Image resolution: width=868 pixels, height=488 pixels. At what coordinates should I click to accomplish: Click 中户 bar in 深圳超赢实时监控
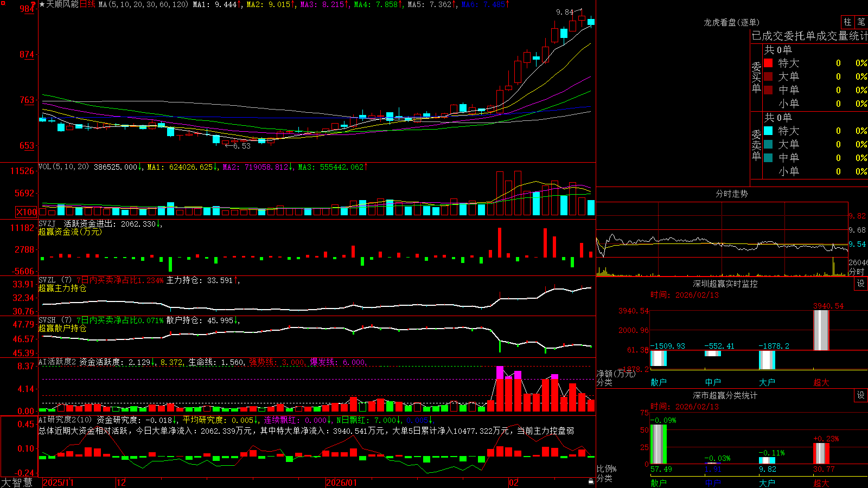713,354
